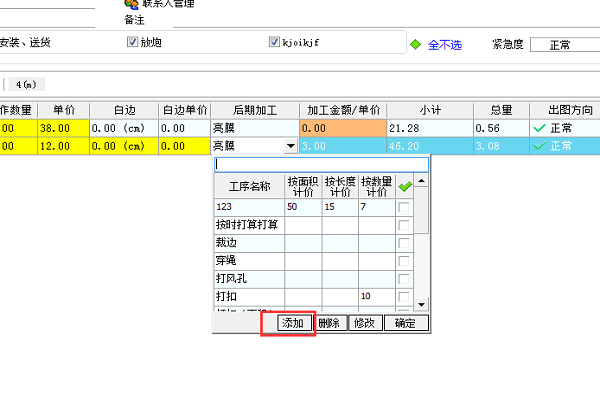Click the 联系人管理 contacts icon

tap(131, 4)
